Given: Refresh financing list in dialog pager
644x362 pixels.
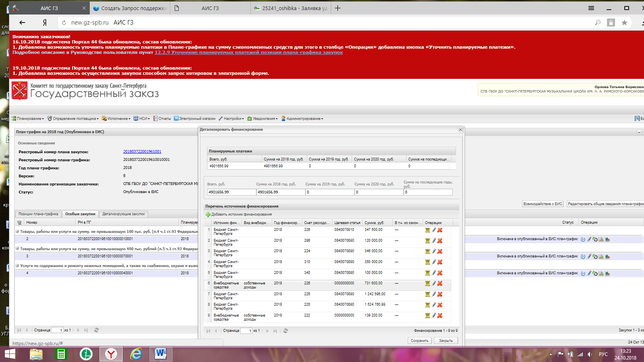Looking at the screenshot, I should click(285, 331).
